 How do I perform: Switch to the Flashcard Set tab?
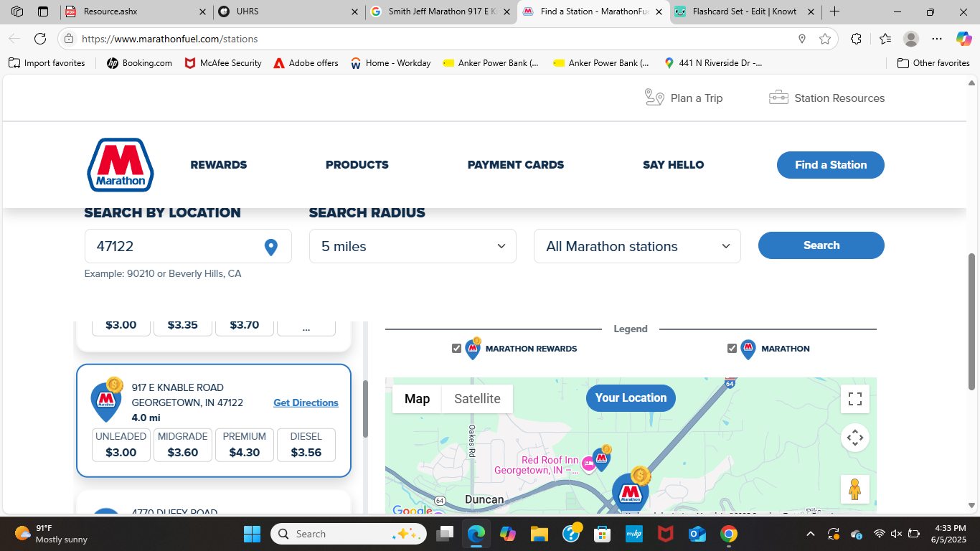click(745, 11)
